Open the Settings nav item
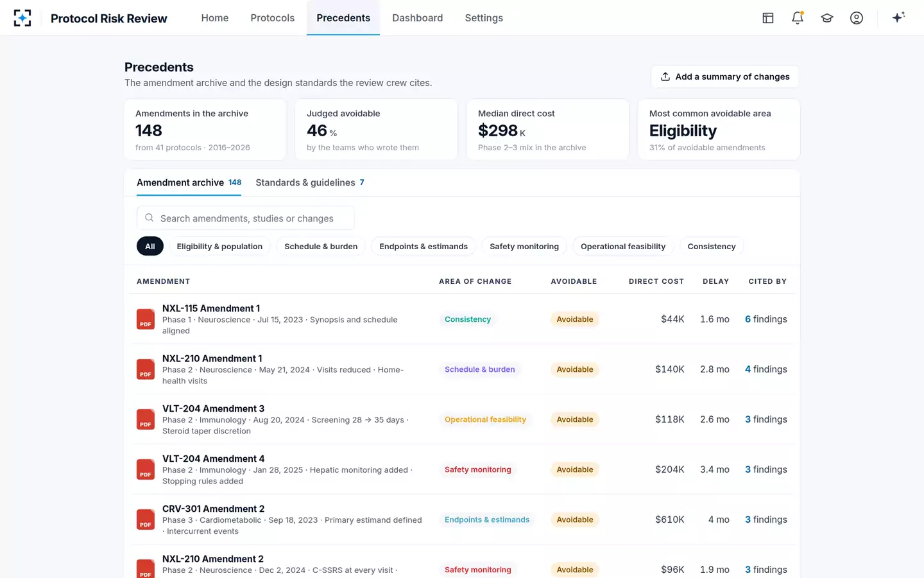This screenshot has width=924, height=578. click(x=484, y=18)
